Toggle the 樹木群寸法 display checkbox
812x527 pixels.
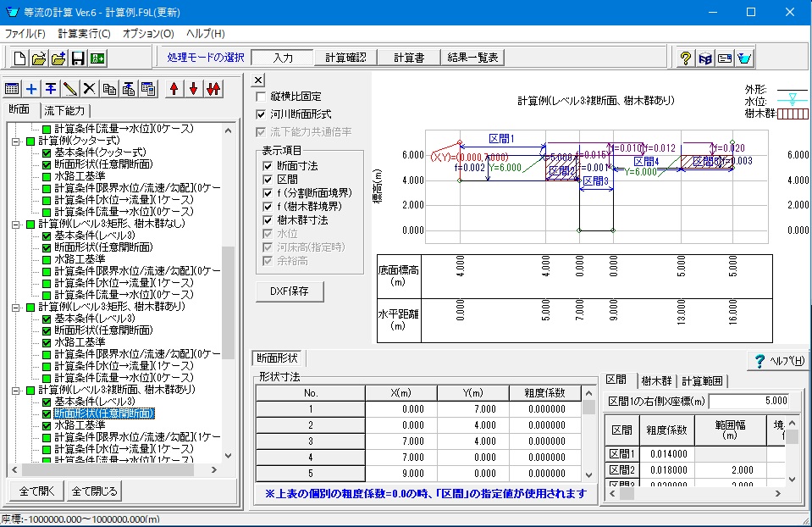(268, 220)
